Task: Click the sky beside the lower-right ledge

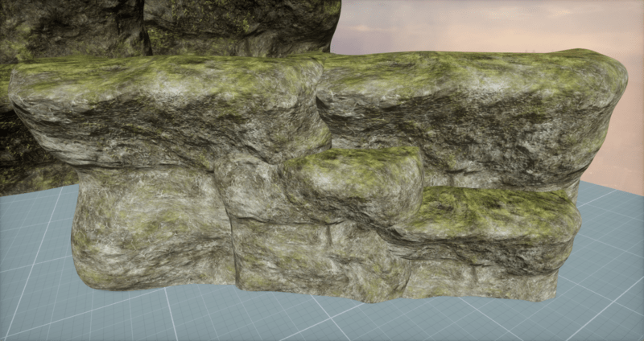Action: click(612, 161)
